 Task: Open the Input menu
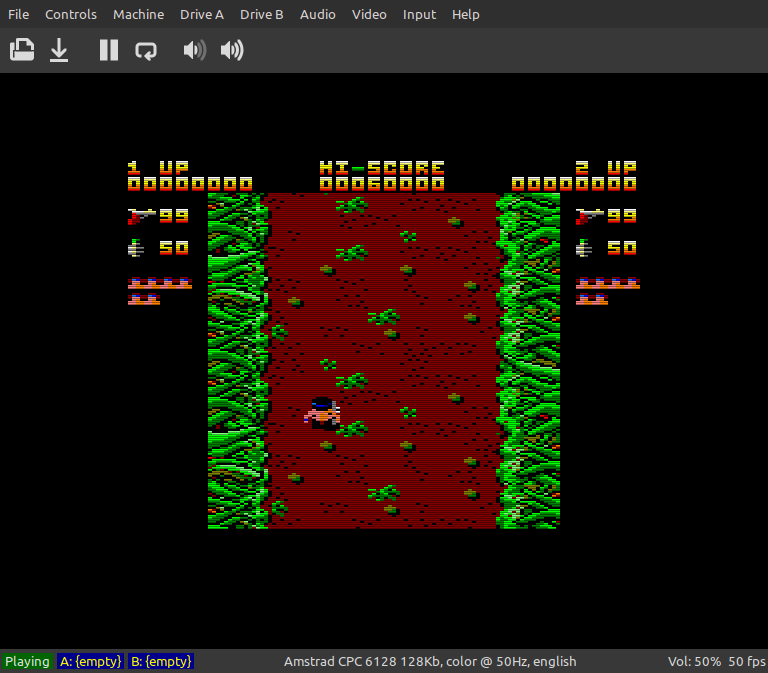click(x=419, y=15)
